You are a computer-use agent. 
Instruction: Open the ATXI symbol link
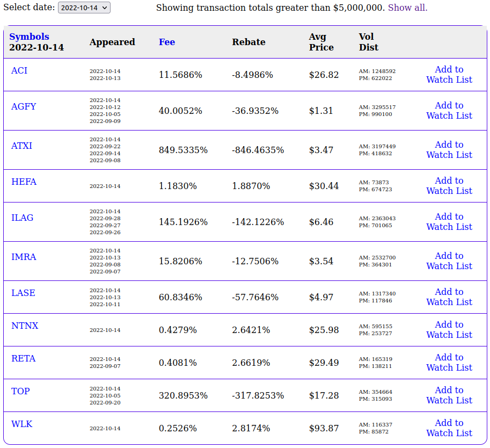(x=21, y=146)
